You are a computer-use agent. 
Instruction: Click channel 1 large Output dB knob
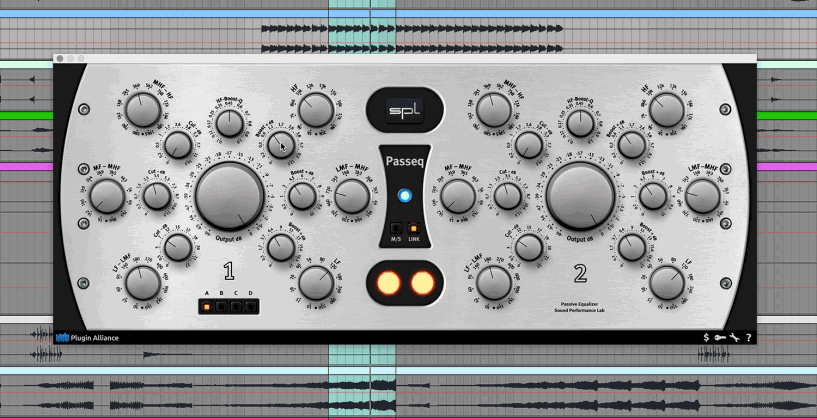(230, 196)
